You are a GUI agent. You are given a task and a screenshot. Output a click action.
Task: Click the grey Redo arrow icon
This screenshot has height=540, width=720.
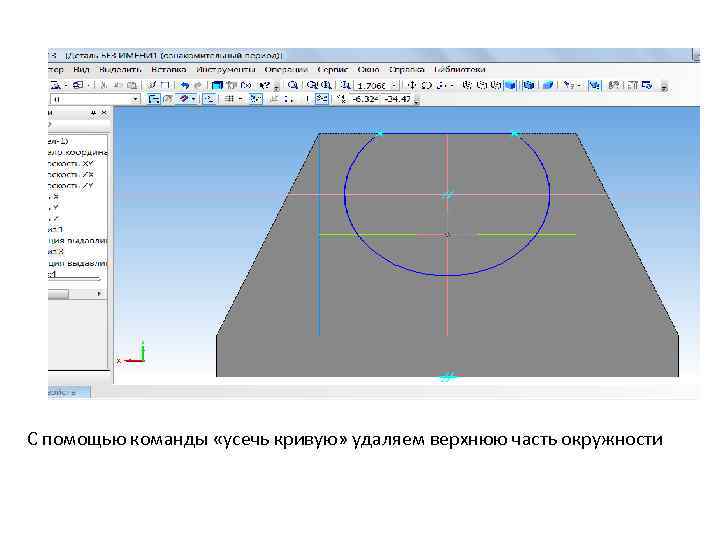point(197,85)
